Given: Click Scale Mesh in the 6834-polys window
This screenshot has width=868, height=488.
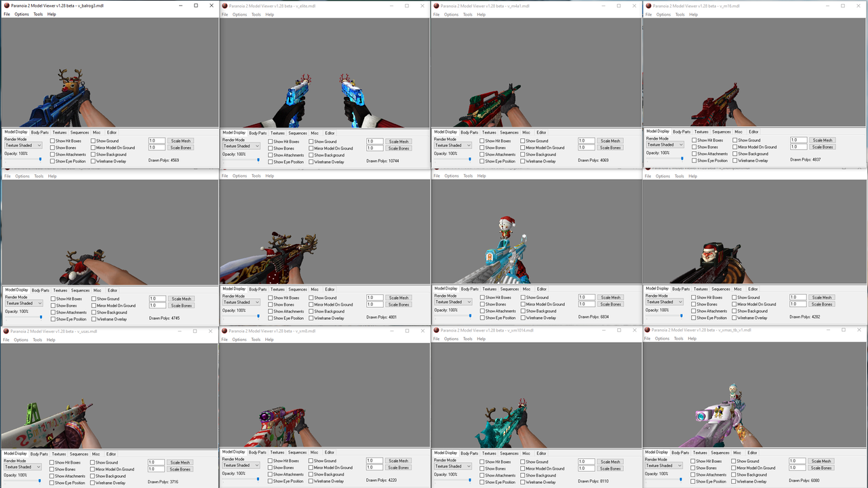Looking at the screenshot, I should (x=610, y=298).
